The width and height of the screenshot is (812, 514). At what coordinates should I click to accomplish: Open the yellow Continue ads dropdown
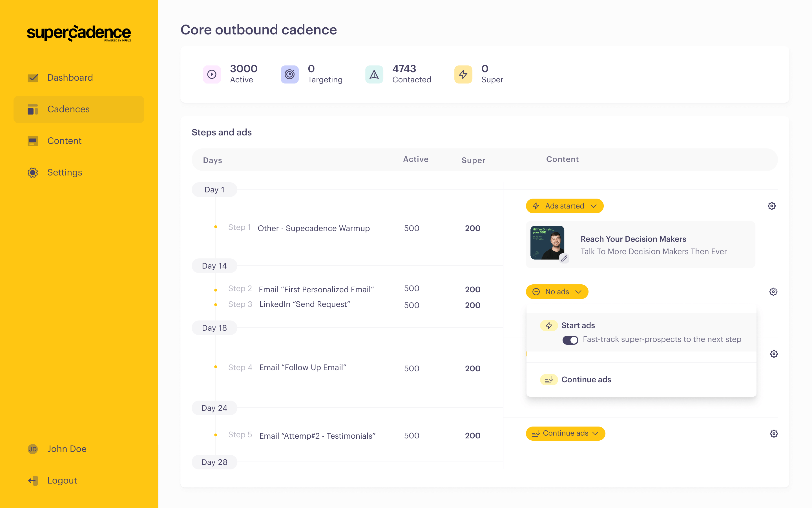point(565,433)
